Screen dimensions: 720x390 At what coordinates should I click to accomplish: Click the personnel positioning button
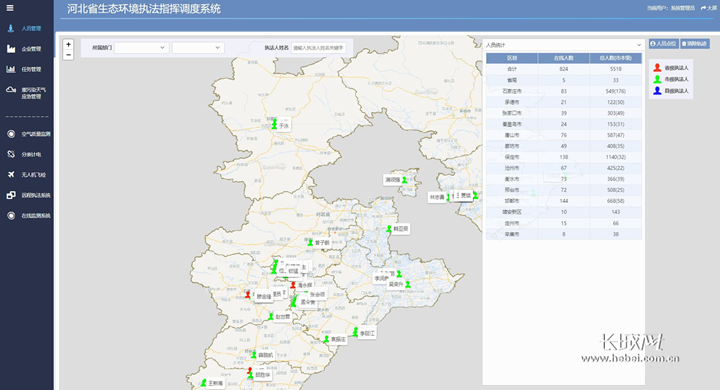tap(664, 44)
